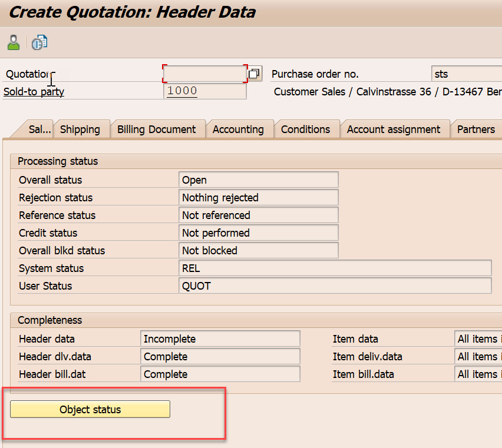Switch to the Conditions tab
Screen dimensions: 502x448
306,129
